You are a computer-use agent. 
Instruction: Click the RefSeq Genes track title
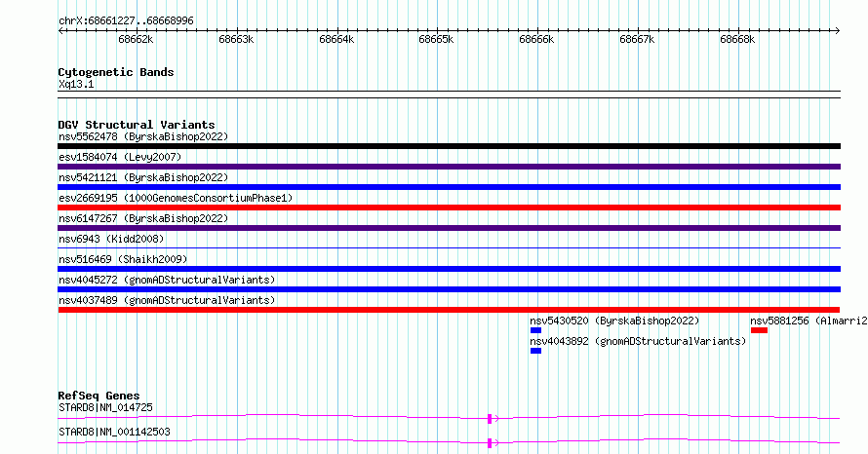pos(99,396)
